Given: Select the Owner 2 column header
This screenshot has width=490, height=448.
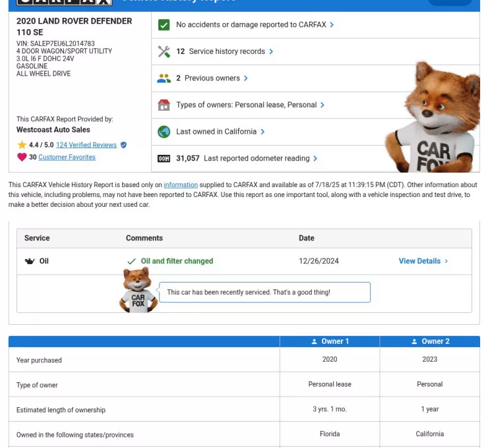Looking at the screenshot, I should pyautogui.click(x=430, y=341).
